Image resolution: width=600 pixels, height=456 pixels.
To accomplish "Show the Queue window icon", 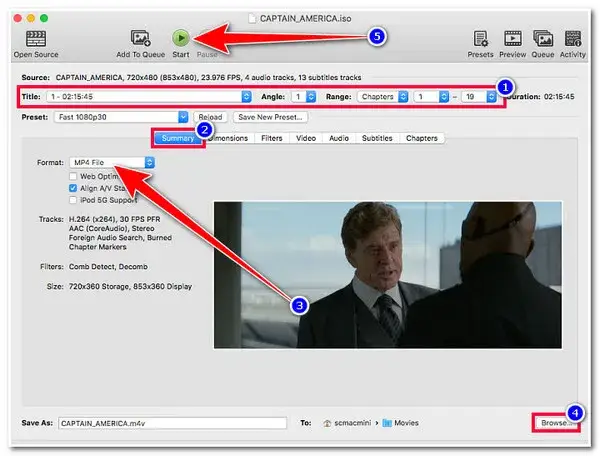I will coord(543,38).
